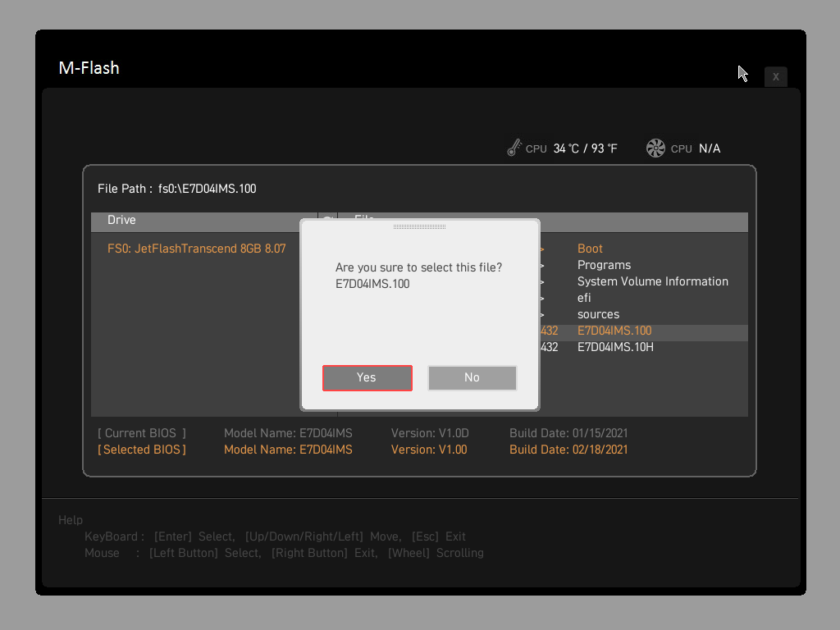Screen dimensions: 840x630
Task: Open the sources folder
Action: coord(598,314)
